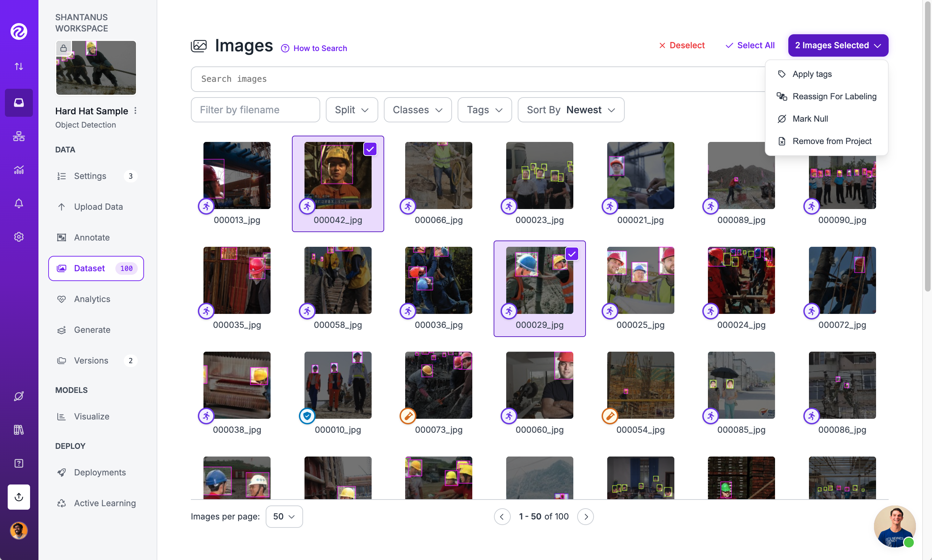Change images per page dropdown
The image size is (932, 560).
284,516
